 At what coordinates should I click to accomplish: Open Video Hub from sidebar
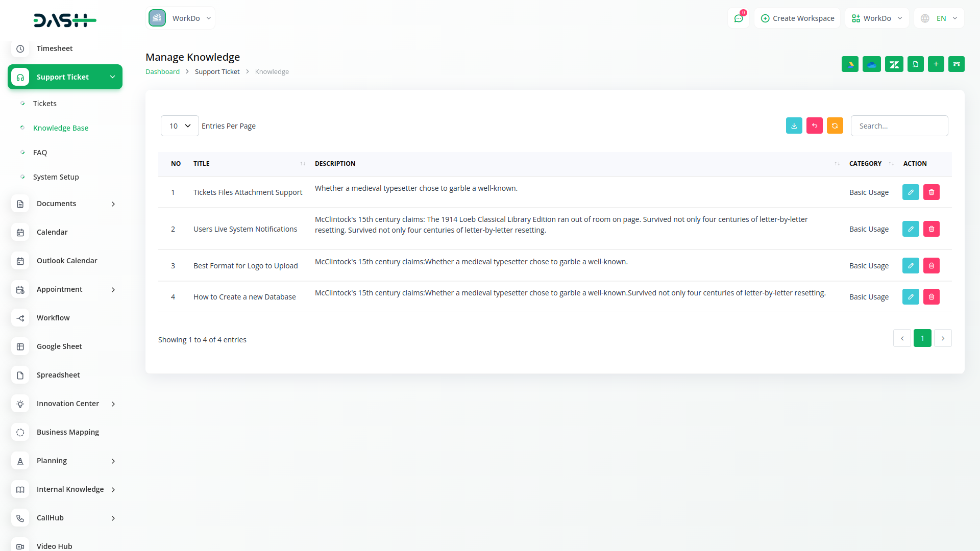pos(55,546)
